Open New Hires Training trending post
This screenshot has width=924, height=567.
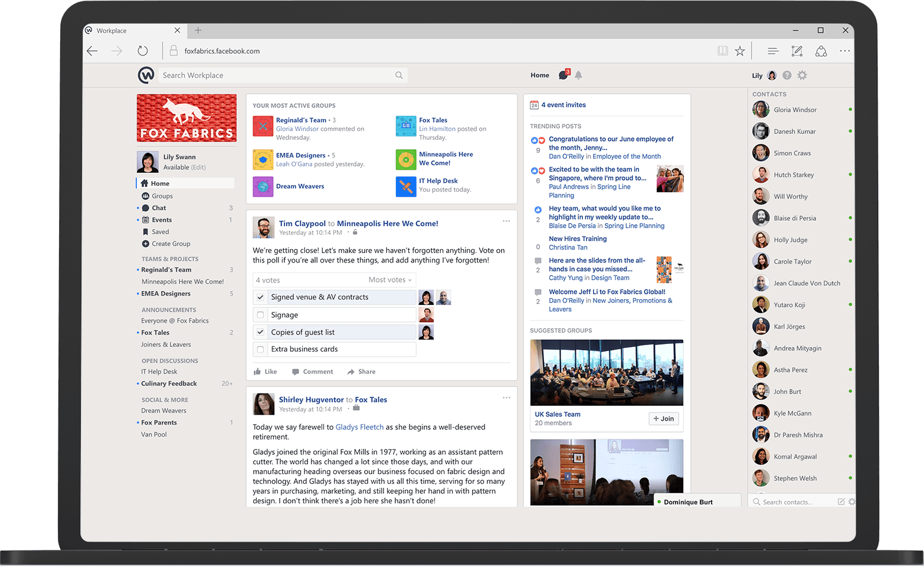(578, 239)
